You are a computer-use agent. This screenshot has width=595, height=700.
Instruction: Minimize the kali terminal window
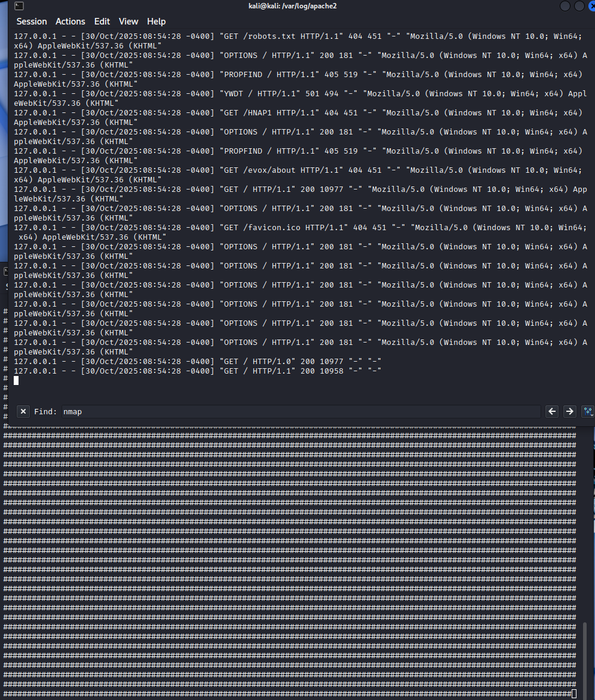pos(565,6)
